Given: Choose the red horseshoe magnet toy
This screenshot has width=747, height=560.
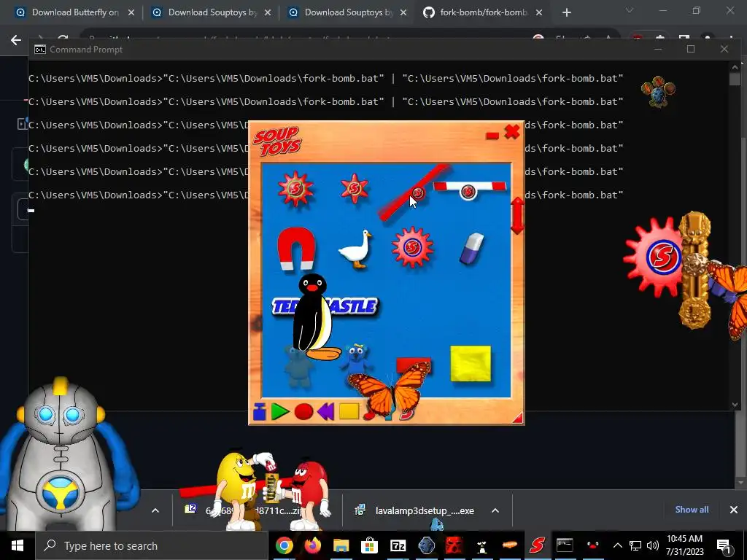Looking at the screenshot, I should click(296, 248).
